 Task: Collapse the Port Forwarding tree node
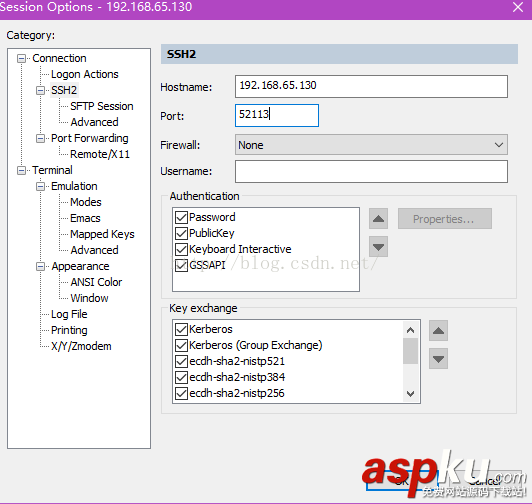[x=40, y=138]
